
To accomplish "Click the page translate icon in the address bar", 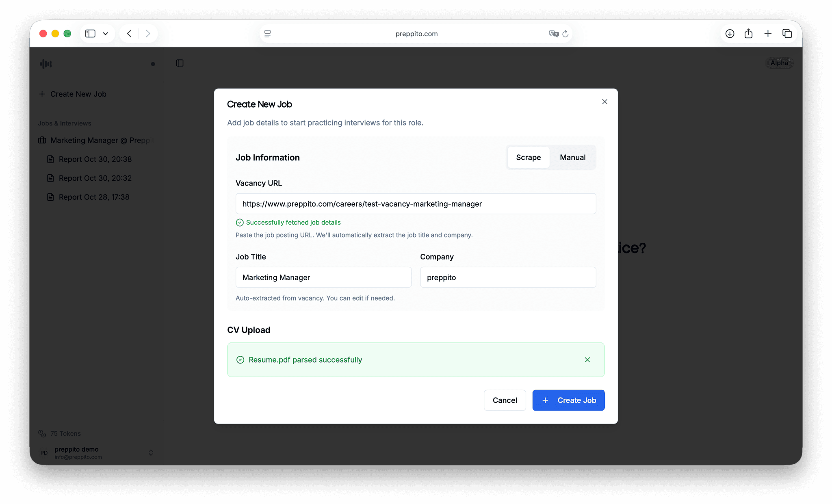I will (x=553, y=34).
